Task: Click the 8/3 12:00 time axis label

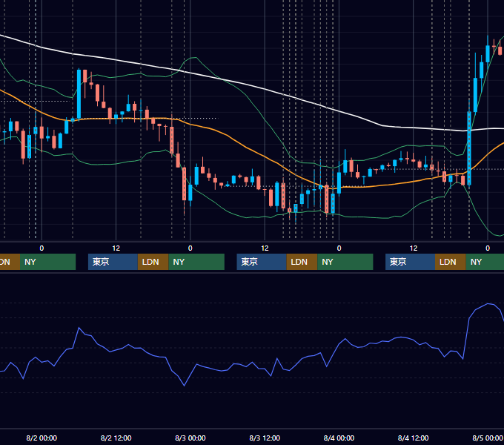Action: pyautogui.click(x=265, y=438)
